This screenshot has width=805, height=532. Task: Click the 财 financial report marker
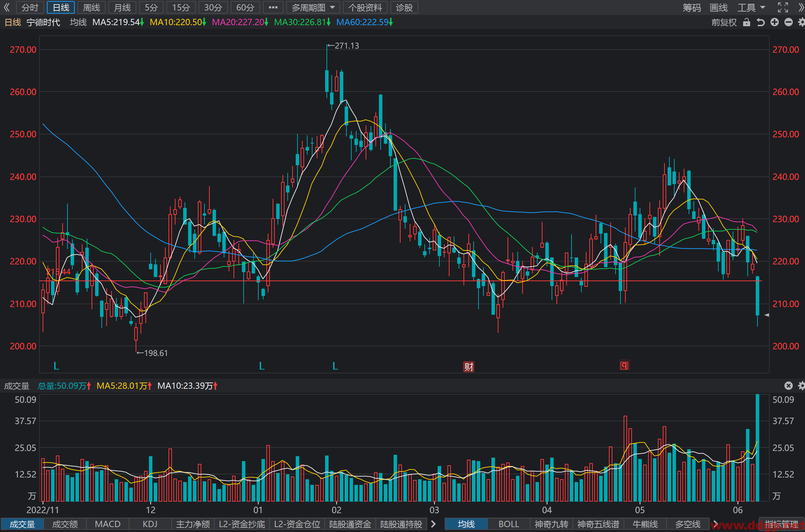coord(468,366)
